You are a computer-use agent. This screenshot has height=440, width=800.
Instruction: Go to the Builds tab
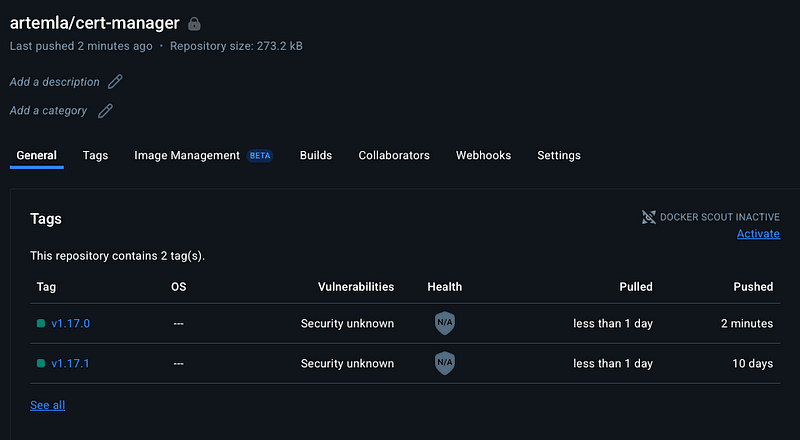coord(316,155)
